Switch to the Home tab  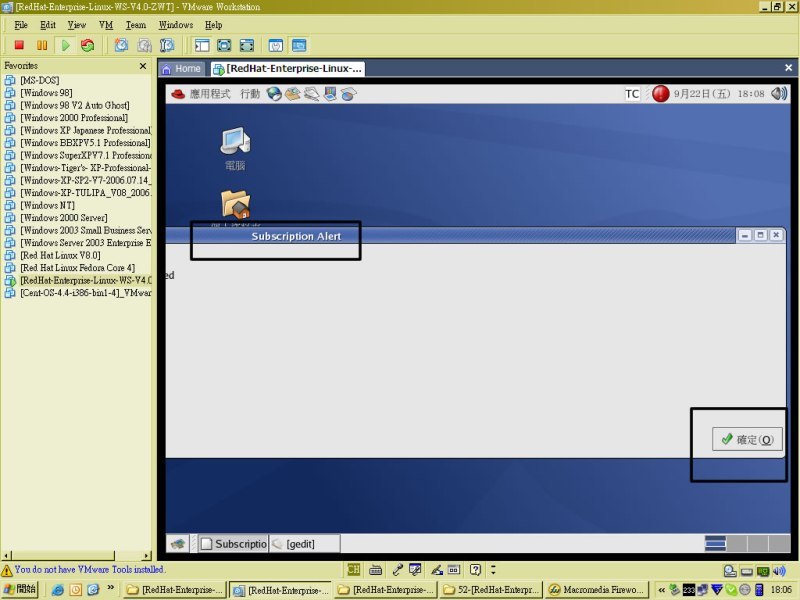(x=182, y=69)
